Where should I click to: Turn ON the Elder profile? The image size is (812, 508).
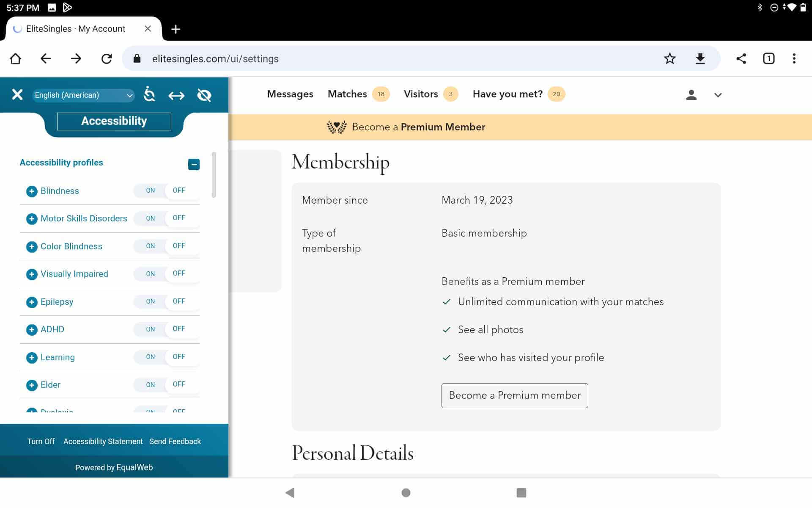(150, 385)
